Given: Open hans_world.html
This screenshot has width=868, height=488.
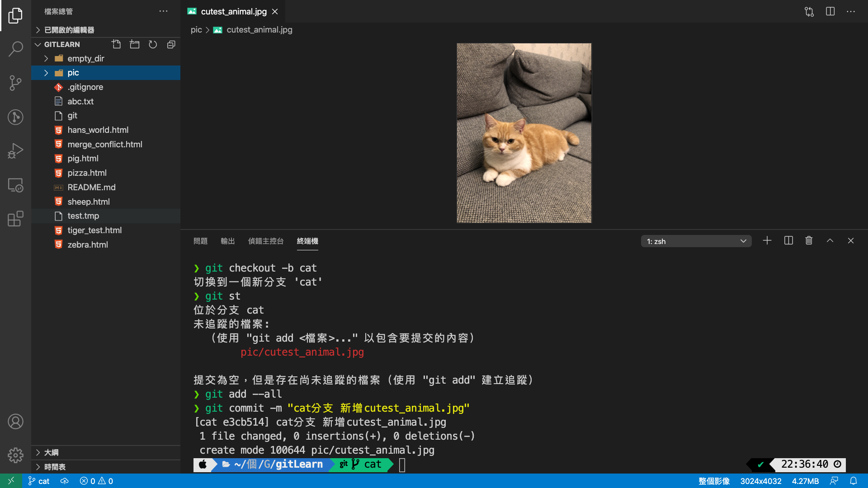Looking at the screenshot, I should 106,130.
